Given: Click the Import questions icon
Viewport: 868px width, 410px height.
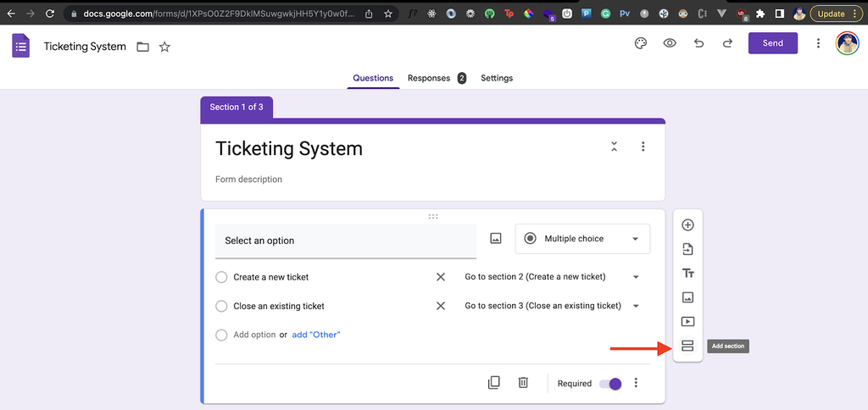Looking at the screenshot, I should 687,249.
